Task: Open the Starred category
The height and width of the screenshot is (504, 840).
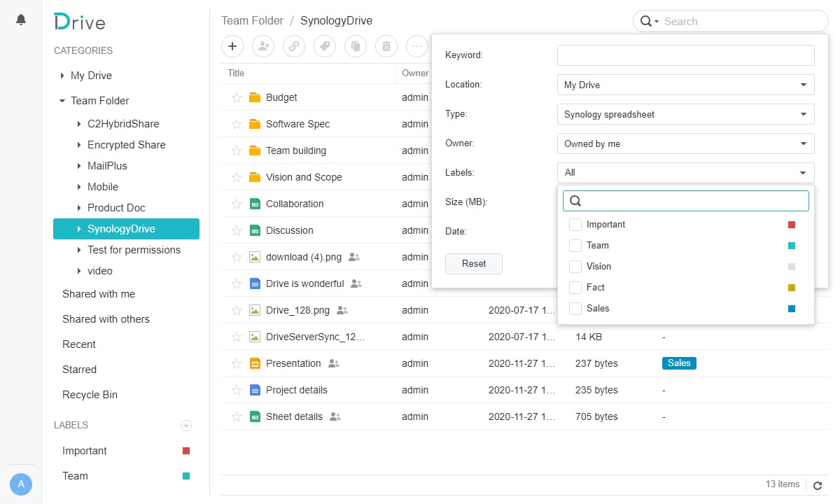Action: 79,370
